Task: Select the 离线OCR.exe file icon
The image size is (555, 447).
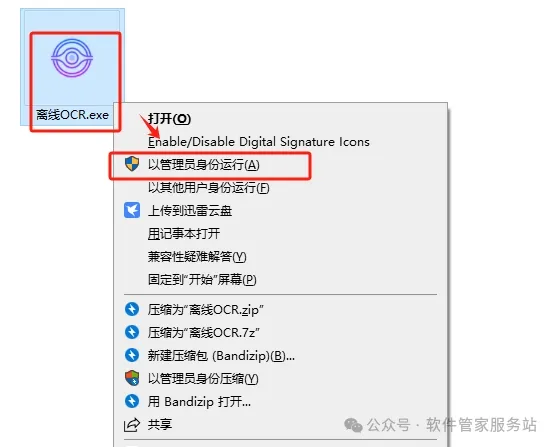Action: coord(72,58)
